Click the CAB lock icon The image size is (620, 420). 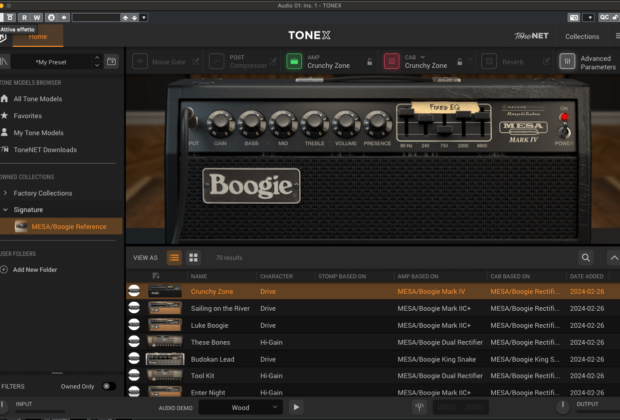pyautogui.click(x=459, y=62)
